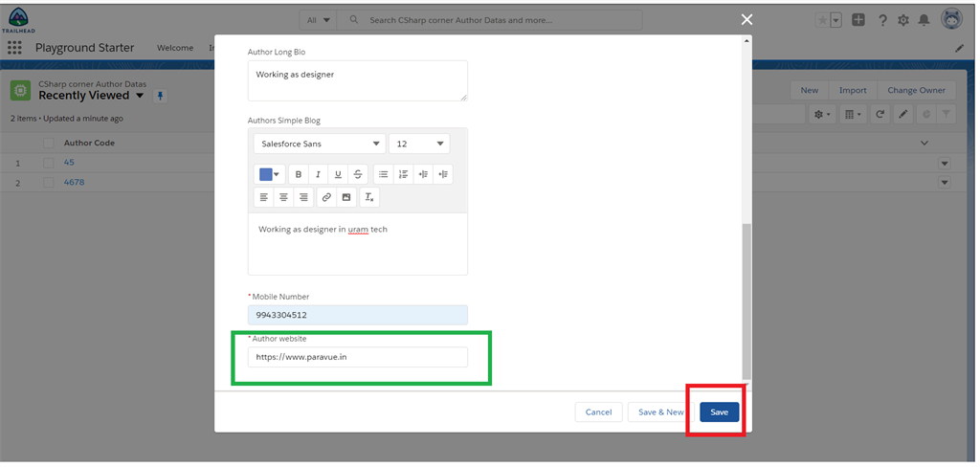Pin the Recently Viewed list view
The width and height of the screenshot is (980, 467).
pos(160,96)
